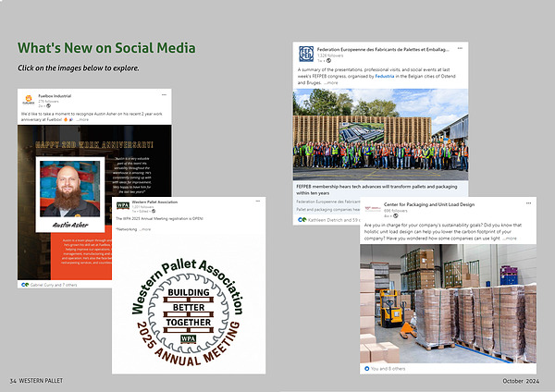Click 'Kathleen Dietrich and 59' reactions text
Screen dimensions: 555x392
[x=333, y=220]
